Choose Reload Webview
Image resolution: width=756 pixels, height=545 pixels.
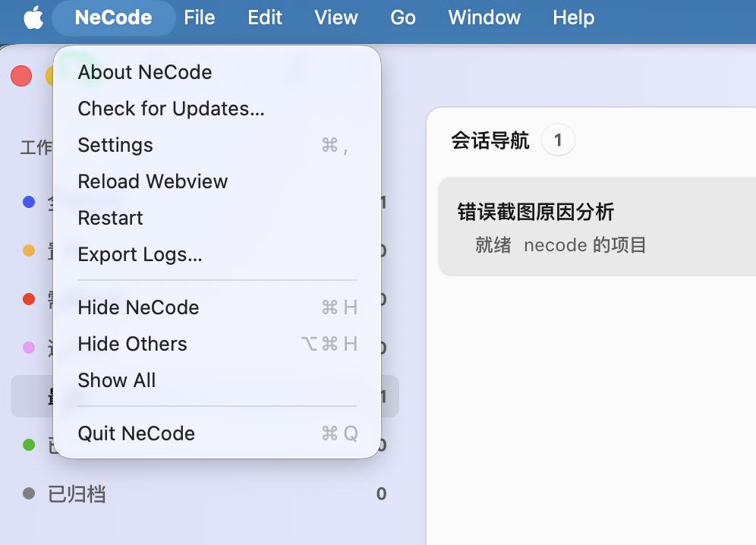coord(217,181)
